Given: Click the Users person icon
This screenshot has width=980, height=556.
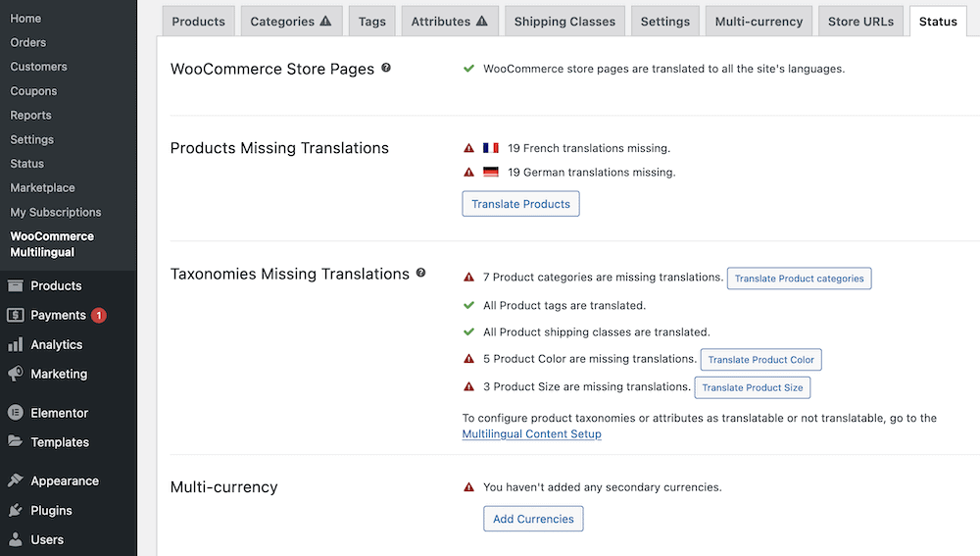Looking at the screenshot, I should 15,539.
